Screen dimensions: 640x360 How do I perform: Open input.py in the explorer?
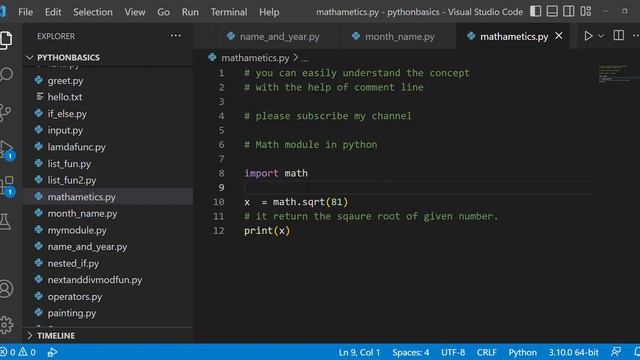(x=65, y=130)
